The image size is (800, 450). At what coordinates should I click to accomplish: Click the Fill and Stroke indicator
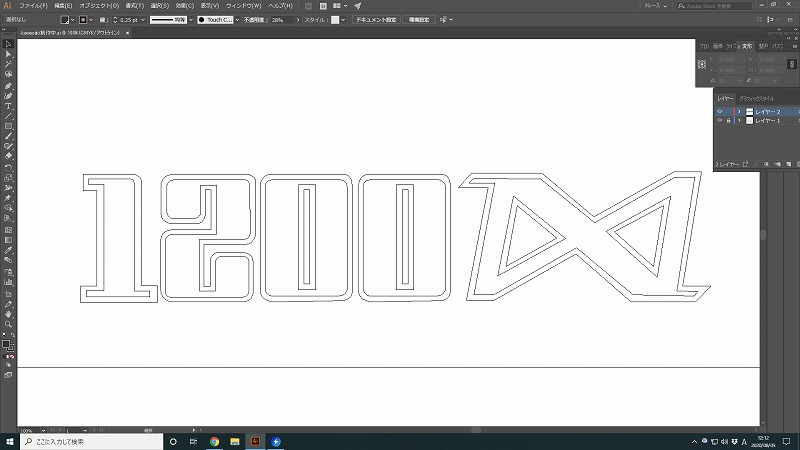point(8,345)
